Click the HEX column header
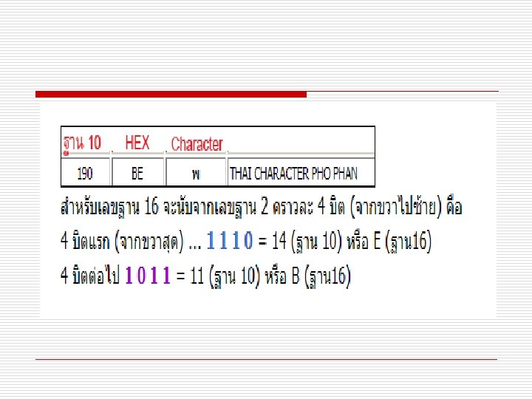 point(137,143)
